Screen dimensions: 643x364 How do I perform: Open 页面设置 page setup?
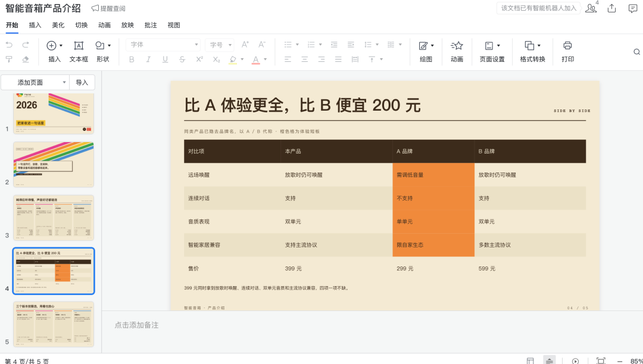pos(492,52)
